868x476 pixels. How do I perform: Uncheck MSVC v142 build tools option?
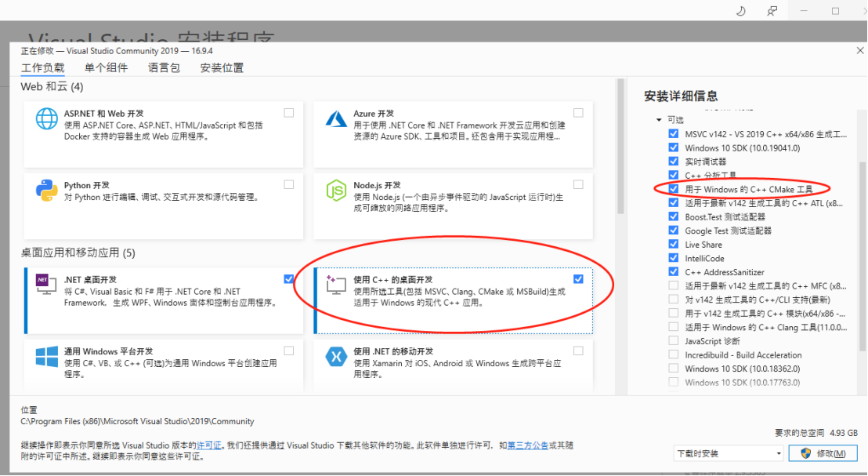[673, 133]
